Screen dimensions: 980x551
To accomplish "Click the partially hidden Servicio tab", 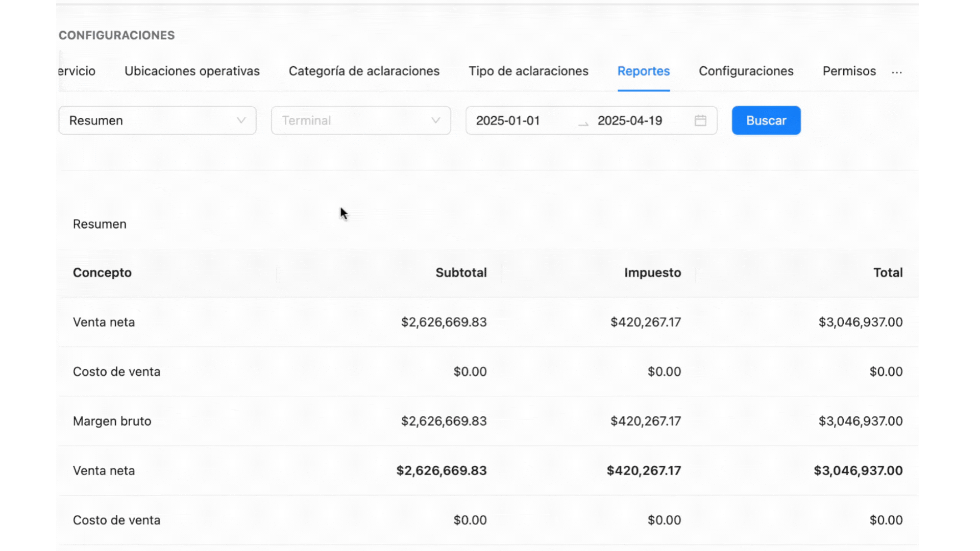I will [x=77, y=71].
